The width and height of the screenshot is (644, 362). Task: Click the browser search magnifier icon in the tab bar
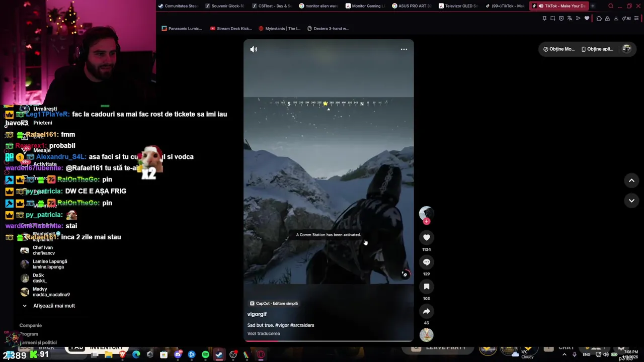(x=611, y=6)
